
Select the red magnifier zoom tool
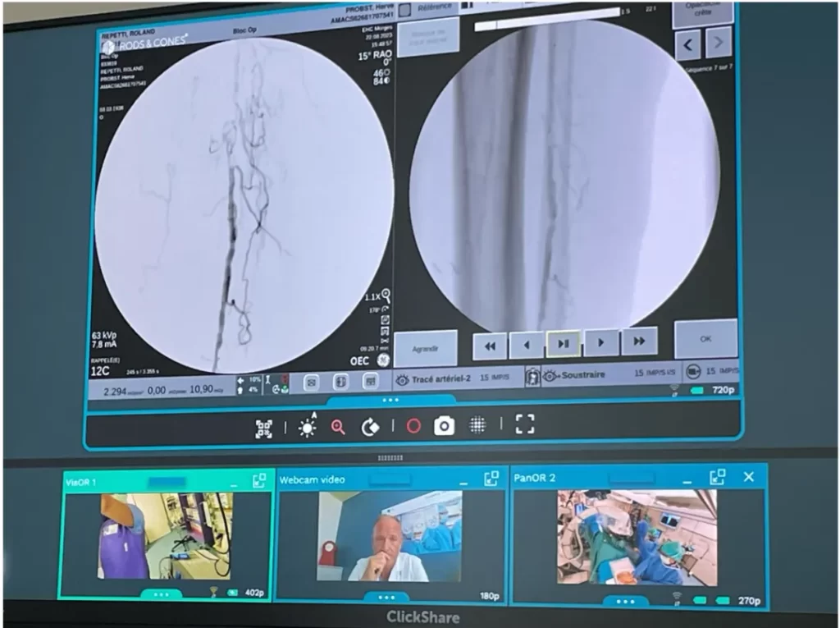tap(337, 427)
